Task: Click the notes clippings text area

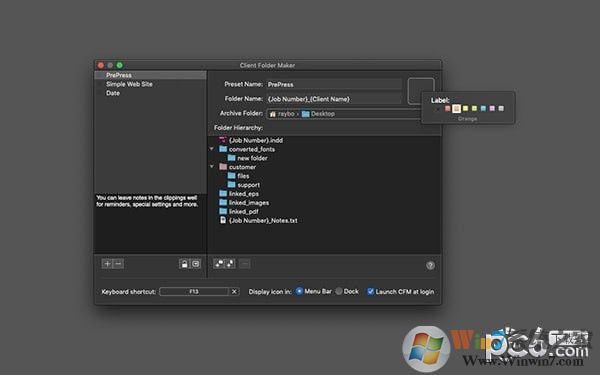Action: click(x=150, y=223)
